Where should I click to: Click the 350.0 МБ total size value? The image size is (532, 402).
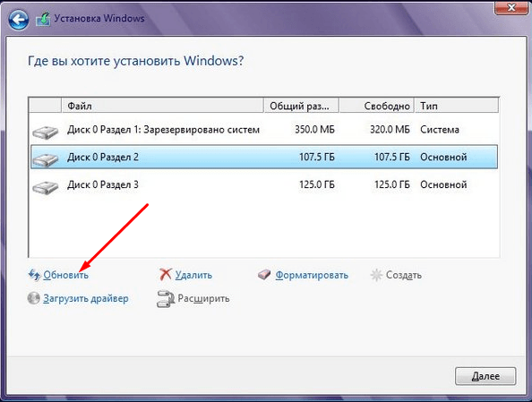(314, 130)
